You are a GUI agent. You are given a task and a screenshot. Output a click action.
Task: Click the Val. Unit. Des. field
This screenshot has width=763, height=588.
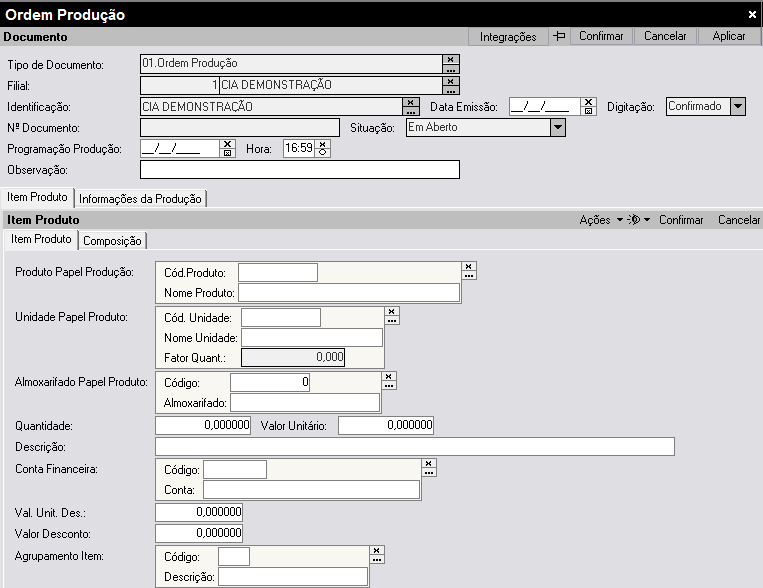199,512
